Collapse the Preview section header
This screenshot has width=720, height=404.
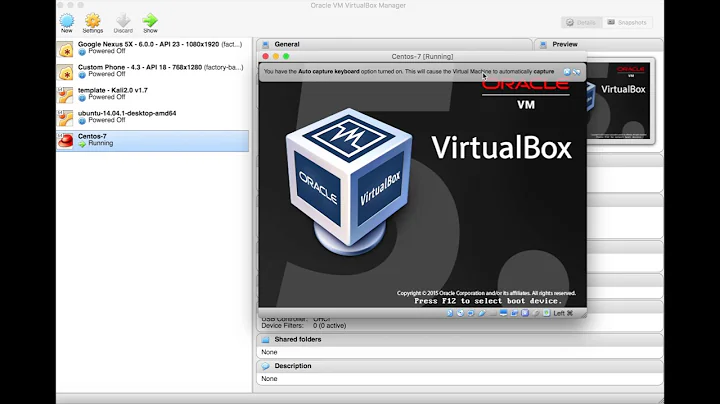599,45
